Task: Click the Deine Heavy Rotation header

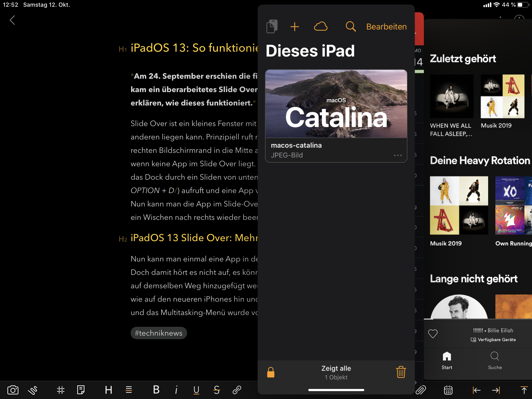Action: [480, 161]
